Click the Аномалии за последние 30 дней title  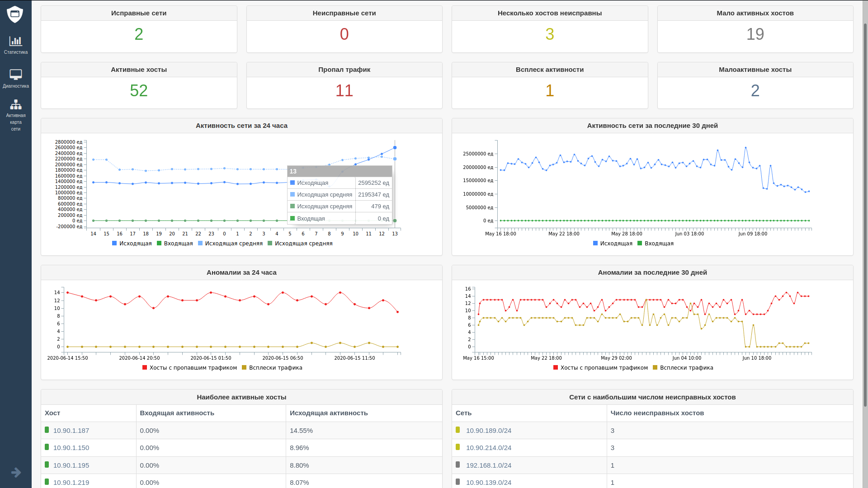coord(652,272)
